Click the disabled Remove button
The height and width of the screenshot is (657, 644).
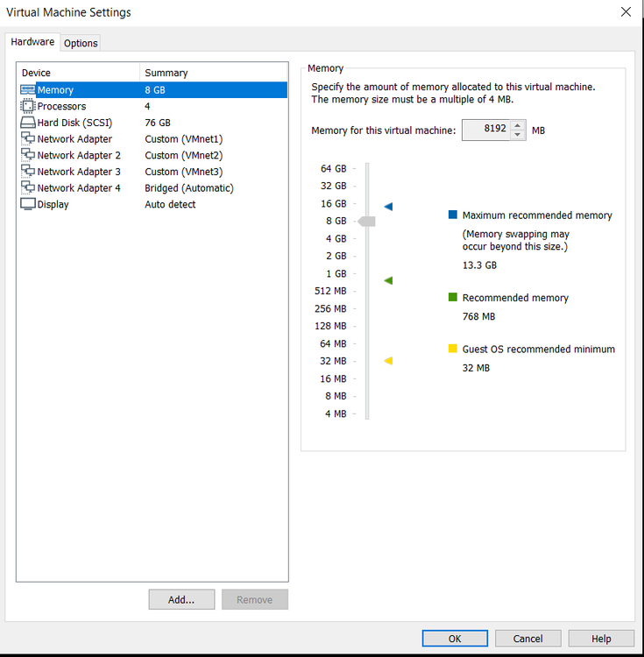click(255, 599)
